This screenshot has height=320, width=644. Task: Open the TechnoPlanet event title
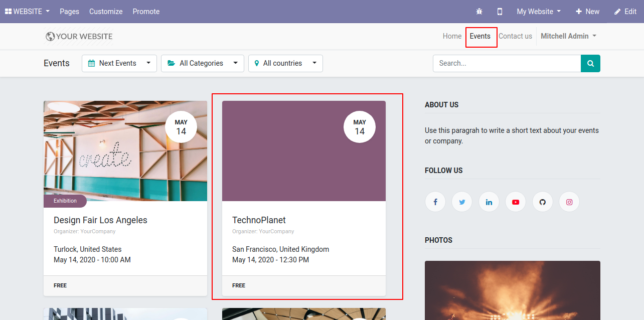pyautogui.click(x=259, y=220)
